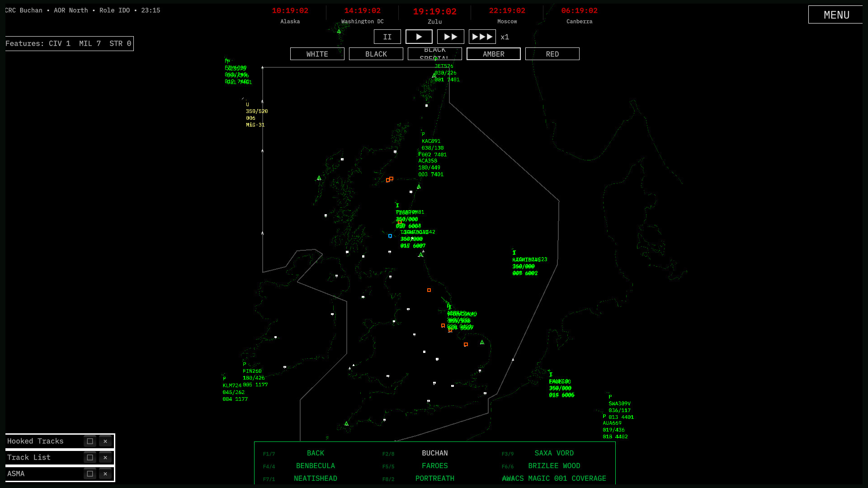Screen dimensions: 868x488
Task: Maximize the ASMA panel
Action: 90,474
